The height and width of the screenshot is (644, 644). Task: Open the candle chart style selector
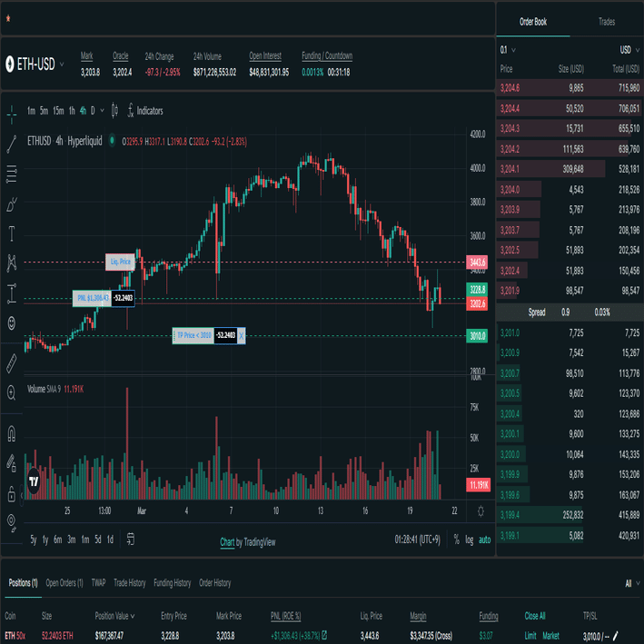(x=114, y=111)
